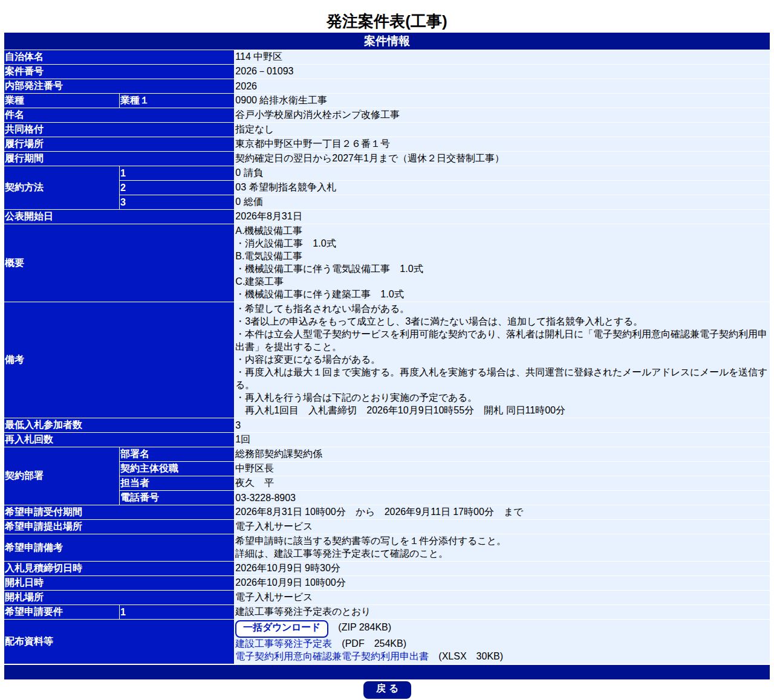Click the title 谷戸小学校屋内消火栓ポンプ改修工事
774x700 pixels.
coord(317,115)
